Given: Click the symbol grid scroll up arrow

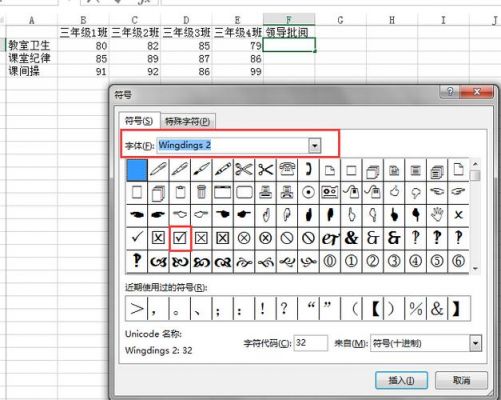Looking at the screenshot, I should pos(475,164).
